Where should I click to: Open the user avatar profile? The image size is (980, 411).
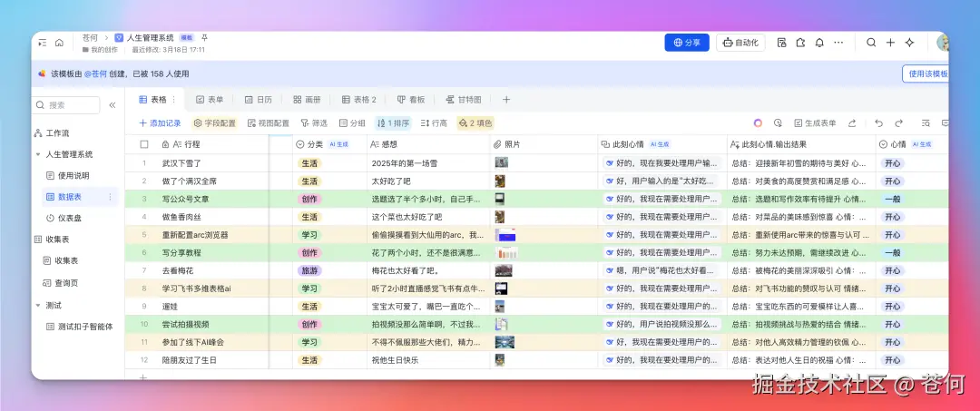point(943,43)
